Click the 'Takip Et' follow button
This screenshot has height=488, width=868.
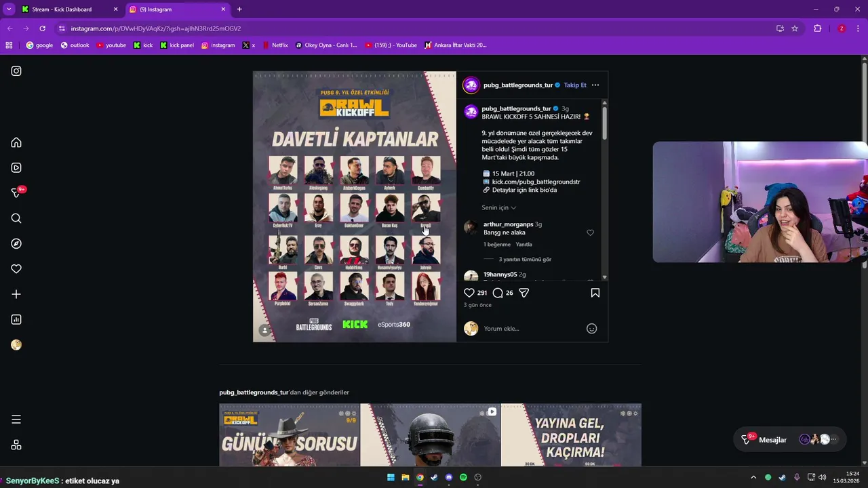575,85
